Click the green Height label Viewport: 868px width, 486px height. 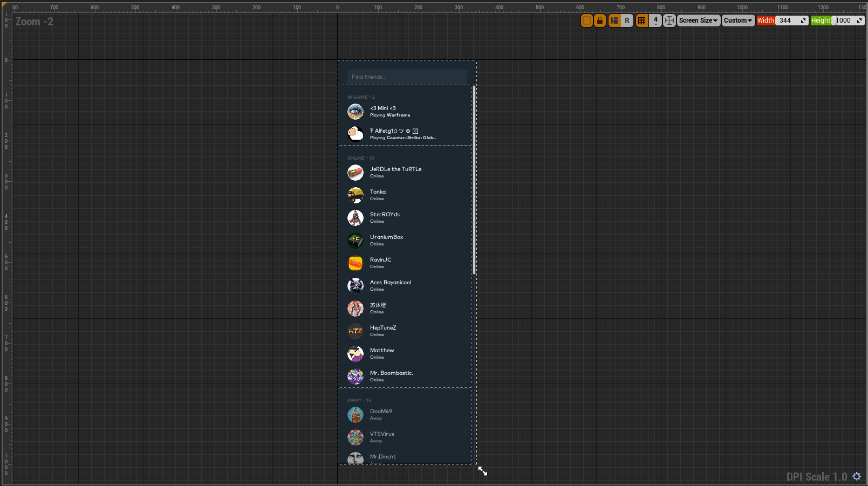(x=821, y=20)
